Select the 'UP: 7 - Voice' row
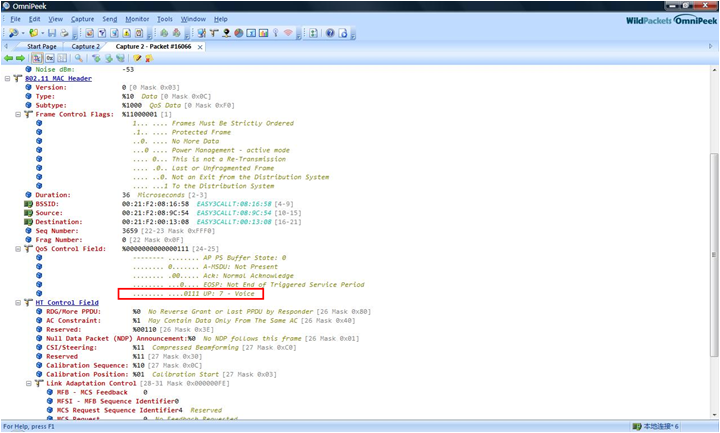The width and height of the screenshot is (720, 433). click(191, 294)
